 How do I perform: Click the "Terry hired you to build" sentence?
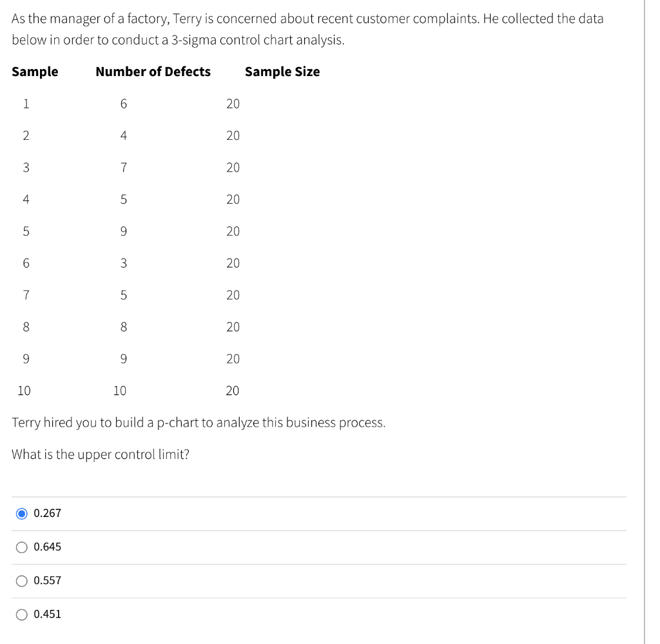(199, 423)
